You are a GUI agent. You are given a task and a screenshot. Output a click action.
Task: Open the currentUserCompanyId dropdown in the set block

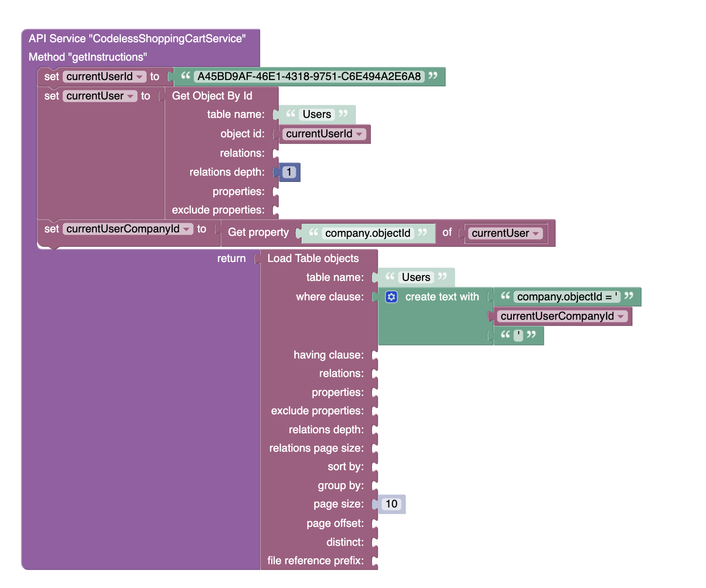(187, 229)
